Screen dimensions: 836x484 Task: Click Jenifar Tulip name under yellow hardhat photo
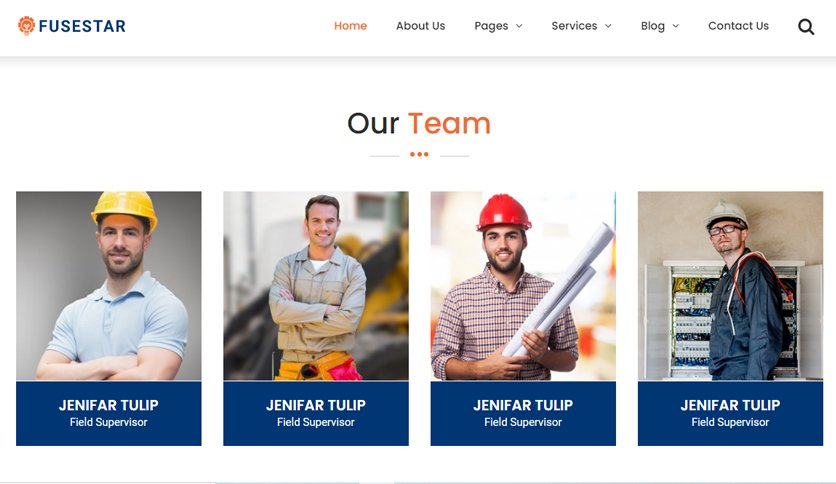pos(109,405)
